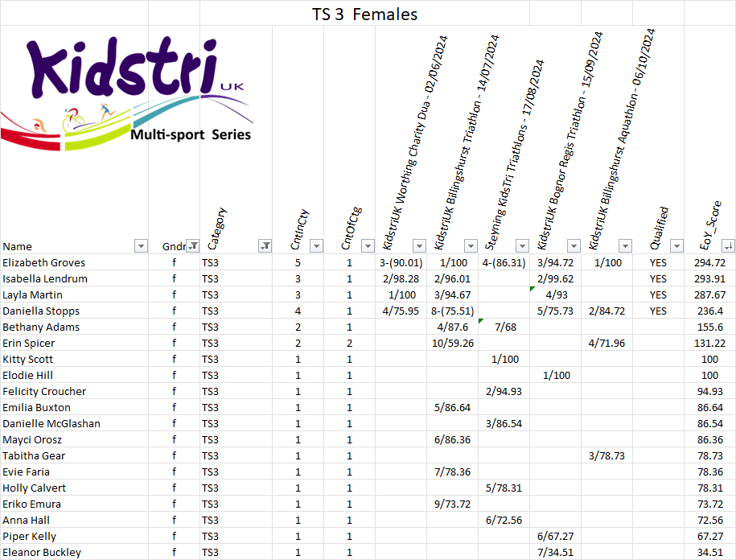Open filter for Steyning KidsTri Triathlons column

[522, 246]
